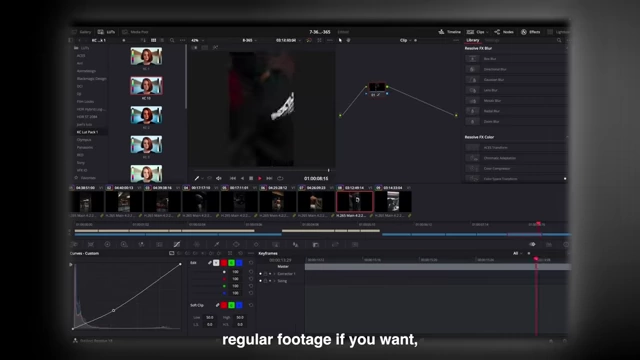640x360 pixels.
Task: Jump to the first frame of the clip
Action: coord(233,178)
